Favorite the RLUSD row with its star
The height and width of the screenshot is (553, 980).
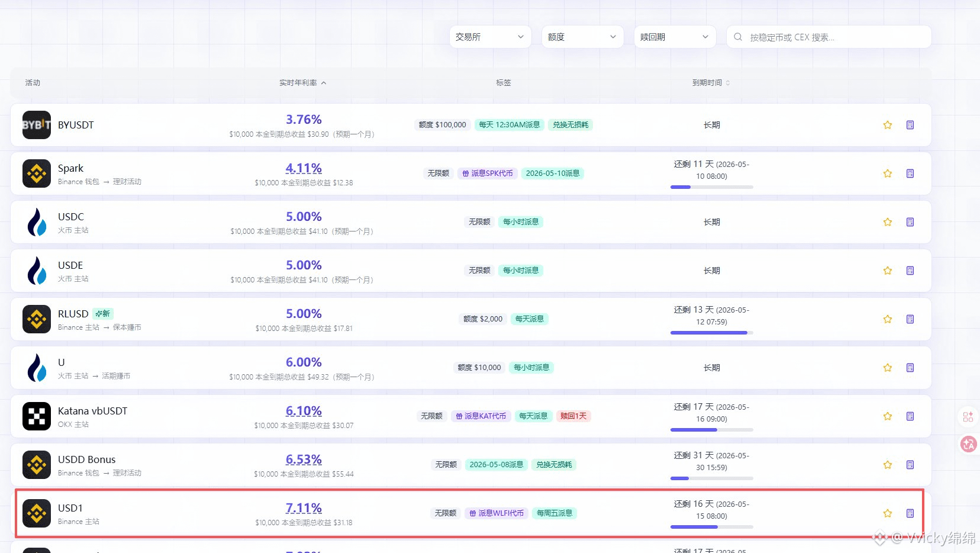(888, 319)
